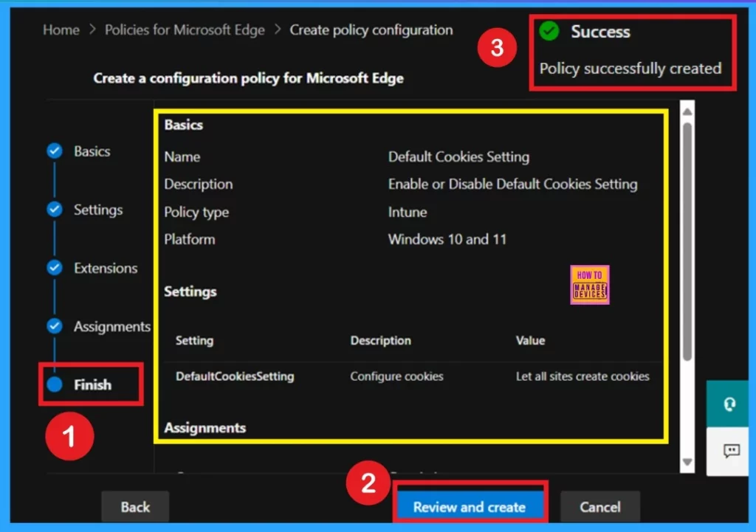Click the Cancel button
Viewport: 756px width, 532px height.
point(600,506)
